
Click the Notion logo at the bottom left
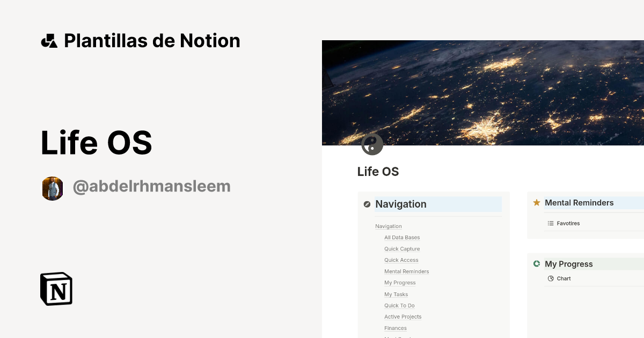pos(56,289)
